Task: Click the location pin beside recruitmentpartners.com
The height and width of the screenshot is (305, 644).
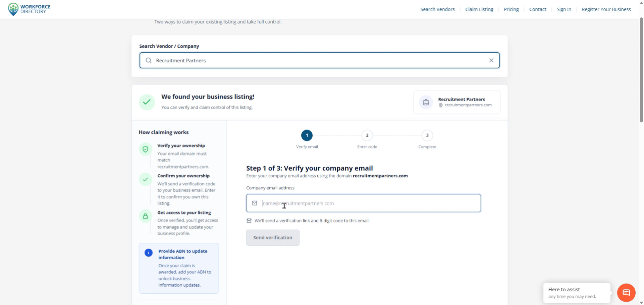Action: pos(441,105)
